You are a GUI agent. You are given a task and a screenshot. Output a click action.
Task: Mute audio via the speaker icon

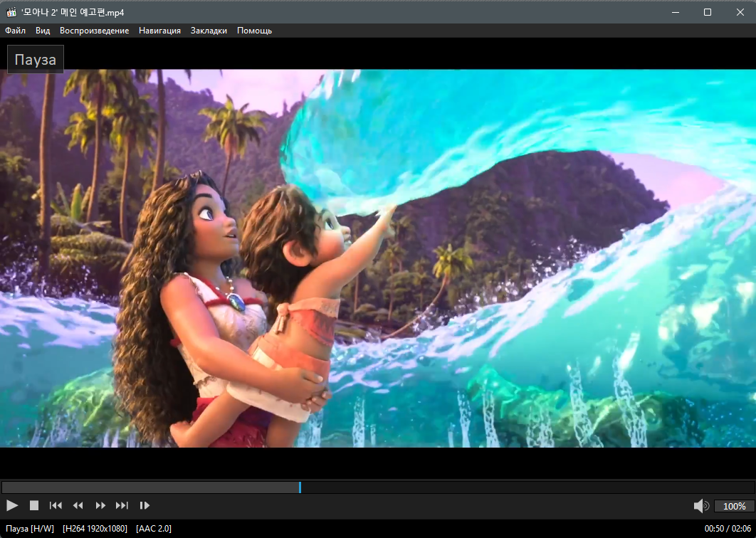coord(701,506)
